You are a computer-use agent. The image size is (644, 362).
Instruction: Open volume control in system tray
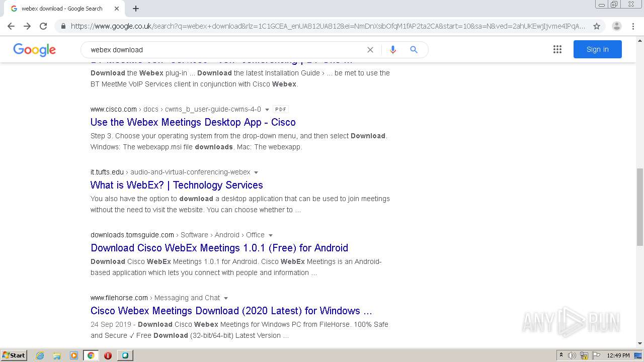click(572, 355)
